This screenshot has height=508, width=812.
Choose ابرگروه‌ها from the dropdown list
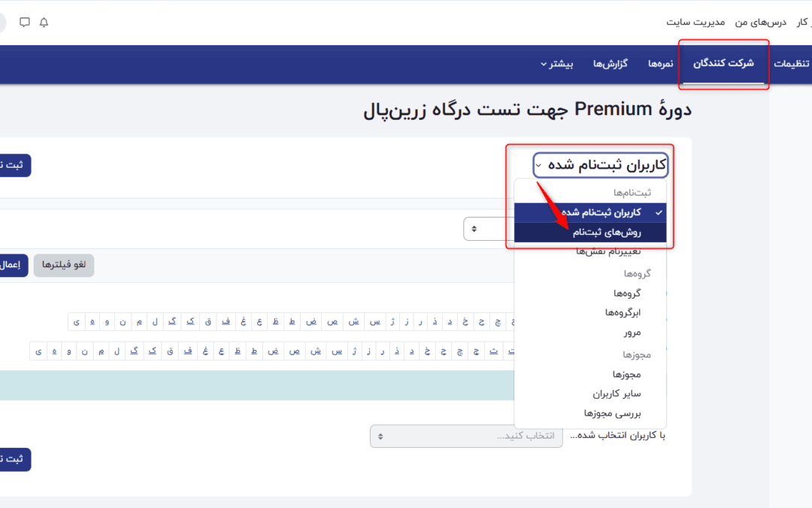(x=623, y=312)
